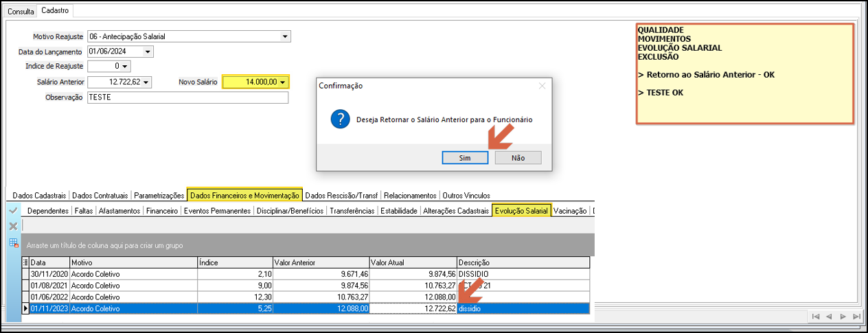Sort by the Descrição column header
The height and width of the screenshot is (333, 868).
[523, 262]
